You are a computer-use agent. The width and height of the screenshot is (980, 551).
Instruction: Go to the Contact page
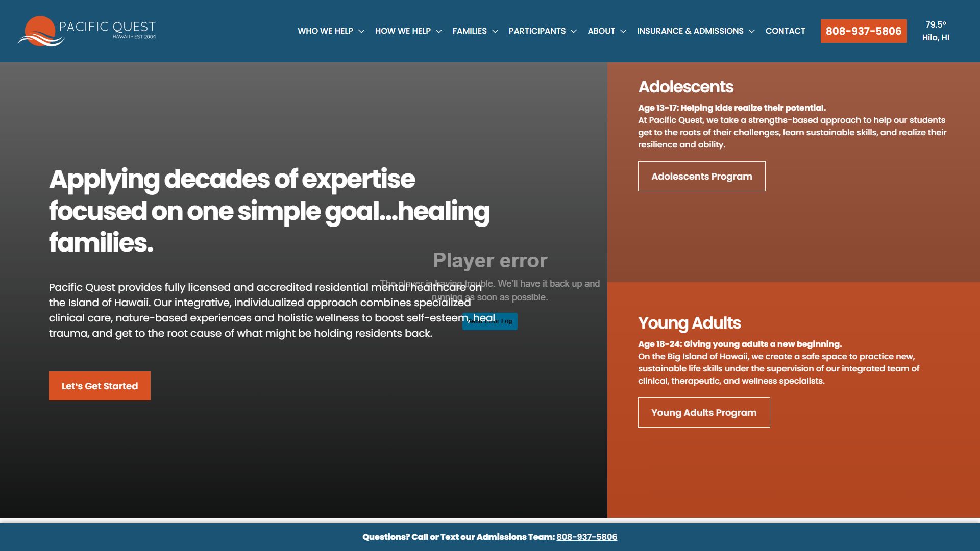click(785, 31)
